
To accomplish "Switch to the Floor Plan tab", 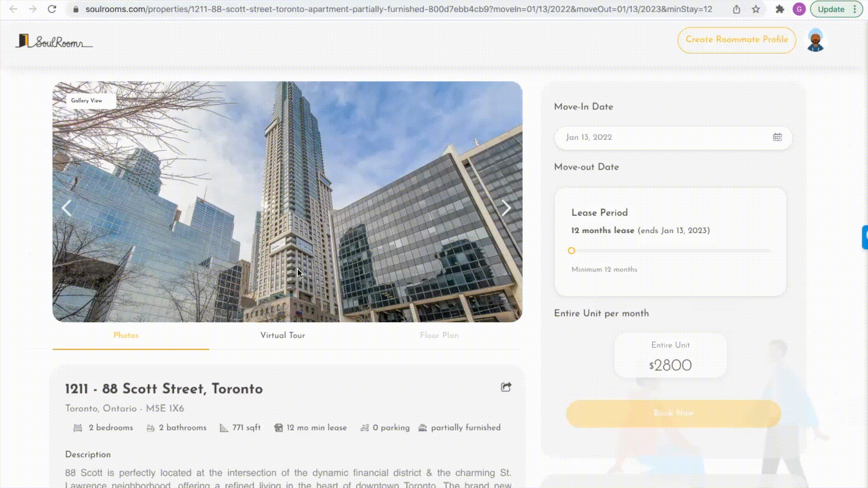I will point(439,335).
